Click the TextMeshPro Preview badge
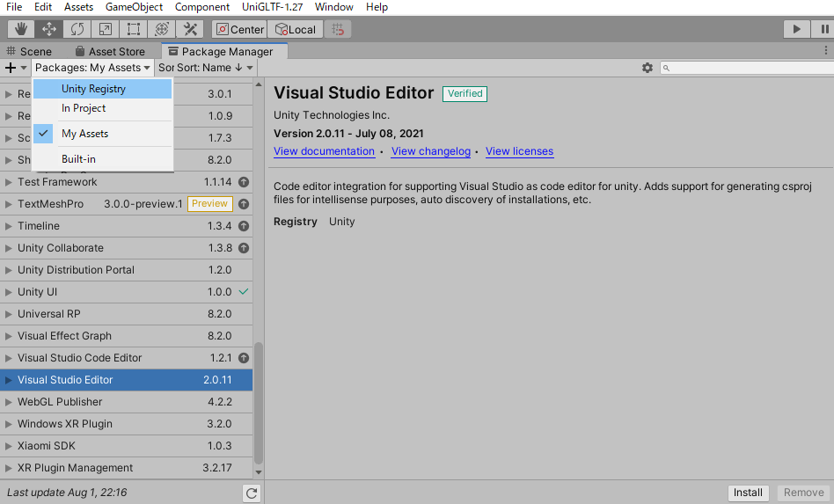 (209, 203)
